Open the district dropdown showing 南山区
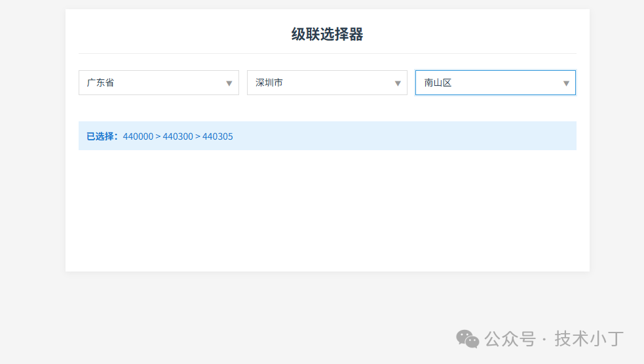 495,83
